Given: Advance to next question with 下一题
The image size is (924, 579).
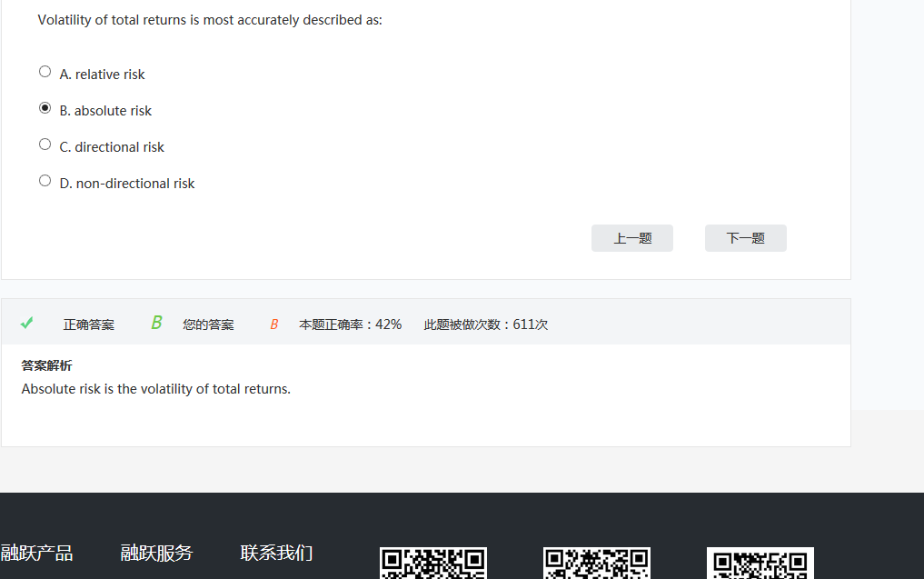Looking at the screenshot, I should tap(745, 238).
